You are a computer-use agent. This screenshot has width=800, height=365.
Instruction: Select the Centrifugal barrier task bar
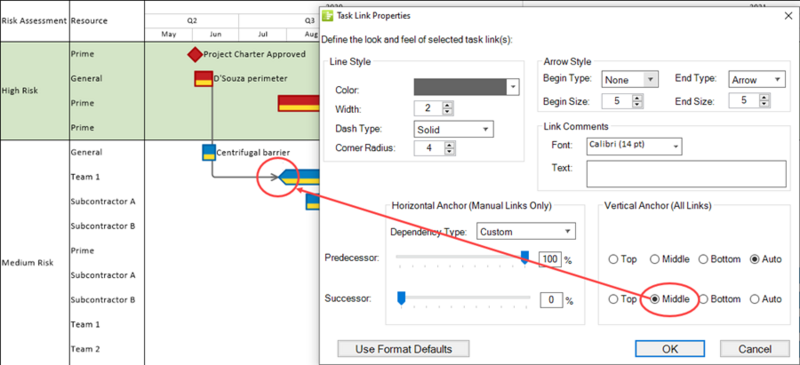209,152
